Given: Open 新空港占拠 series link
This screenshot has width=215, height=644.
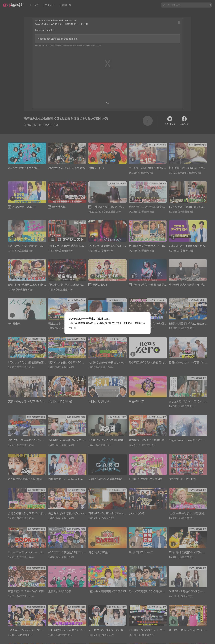Looking at the screenshot, I should coord(59,207).
